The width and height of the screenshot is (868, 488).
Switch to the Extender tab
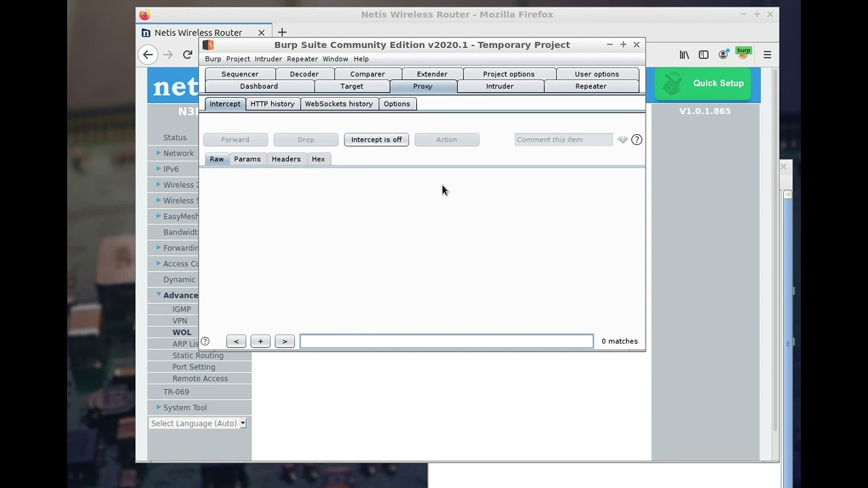point(432,74)
